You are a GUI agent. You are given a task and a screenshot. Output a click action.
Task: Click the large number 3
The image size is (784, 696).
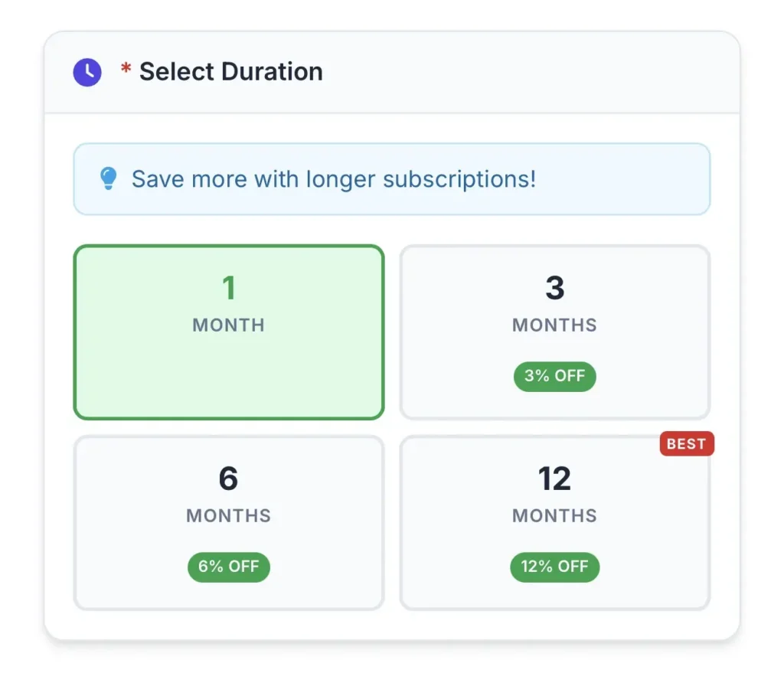pyautogui.click(x=554, y=289)
